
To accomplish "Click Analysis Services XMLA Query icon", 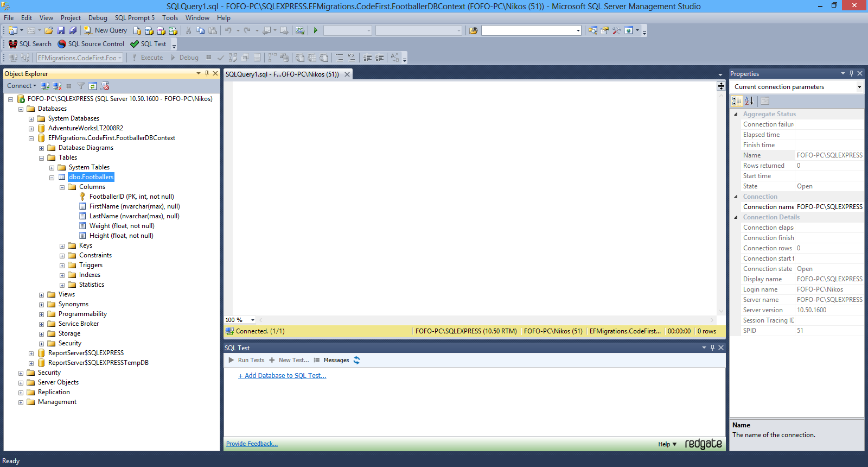I will tap(173, 30).
